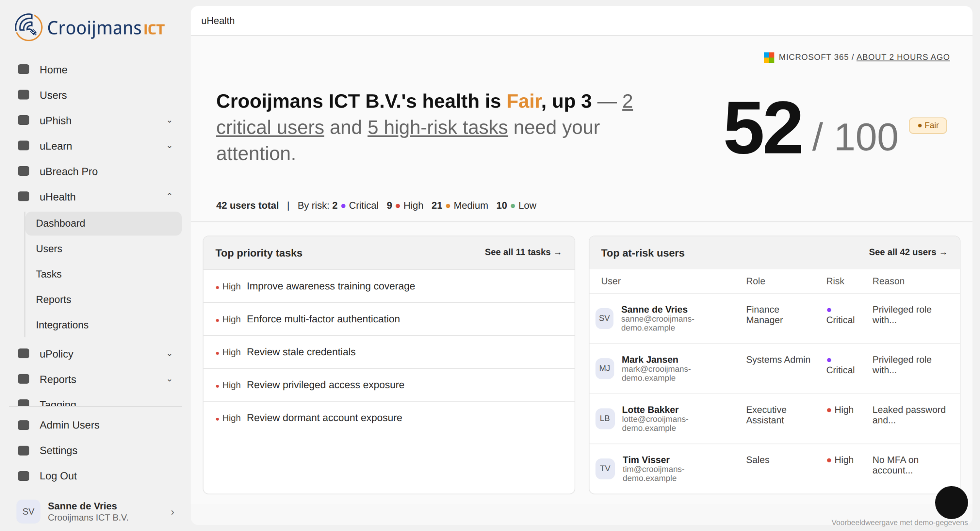Image resolution: width=980 pixels, height=531 pixels.
Task: Open the Integrations submenu item
Action: point(103,325)
